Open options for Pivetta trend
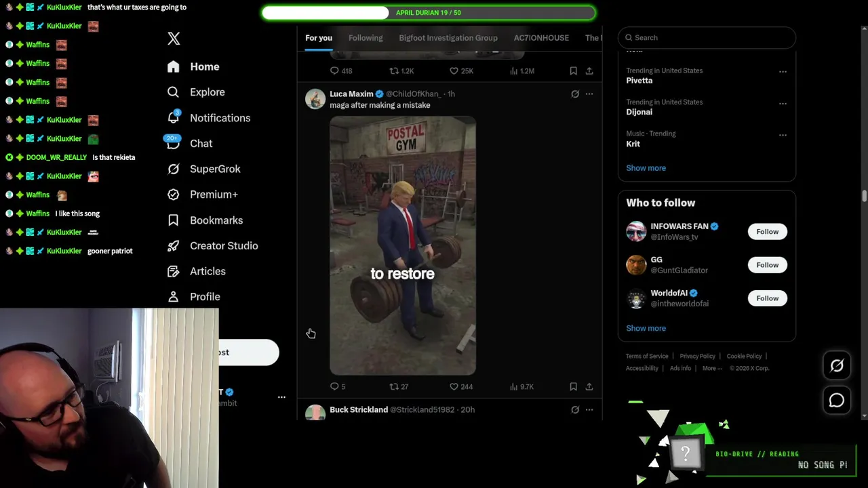Viewport: 868px width, 488px height. point(783,71)
